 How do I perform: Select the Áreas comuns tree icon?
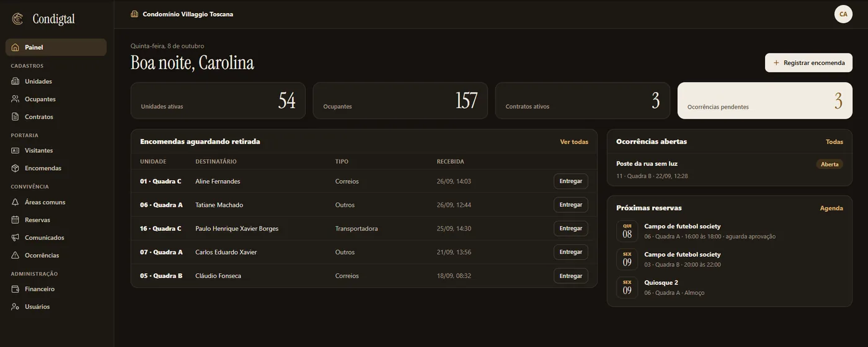click(x=15, y=202)
